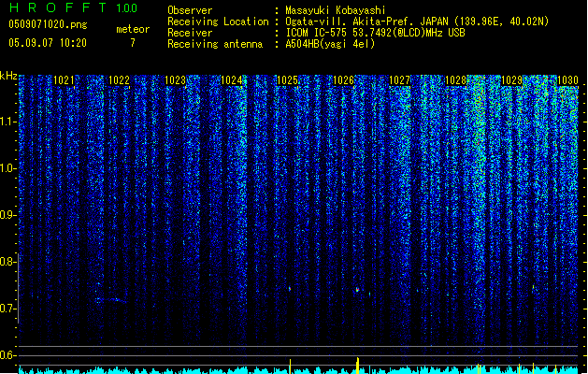Click the Receiving antenna label
588x374 pixels.
[215, 44]
